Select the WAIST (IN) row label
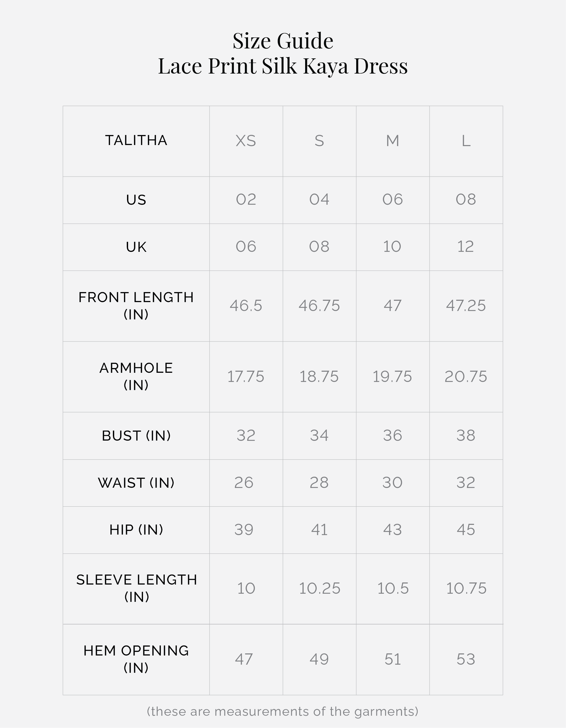566x728 pixels. pyautogui.click(x=136, y=483)
